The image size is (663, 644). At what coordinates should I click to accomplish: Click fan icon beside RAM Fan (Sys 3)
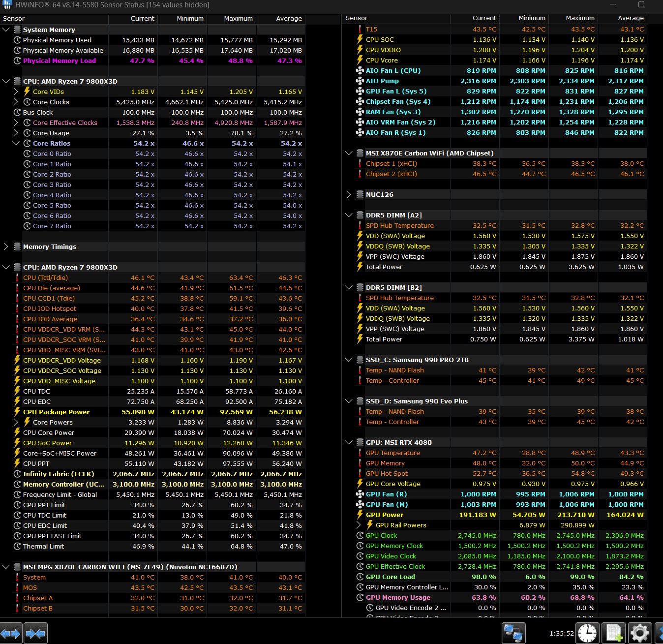coord(360,112)
